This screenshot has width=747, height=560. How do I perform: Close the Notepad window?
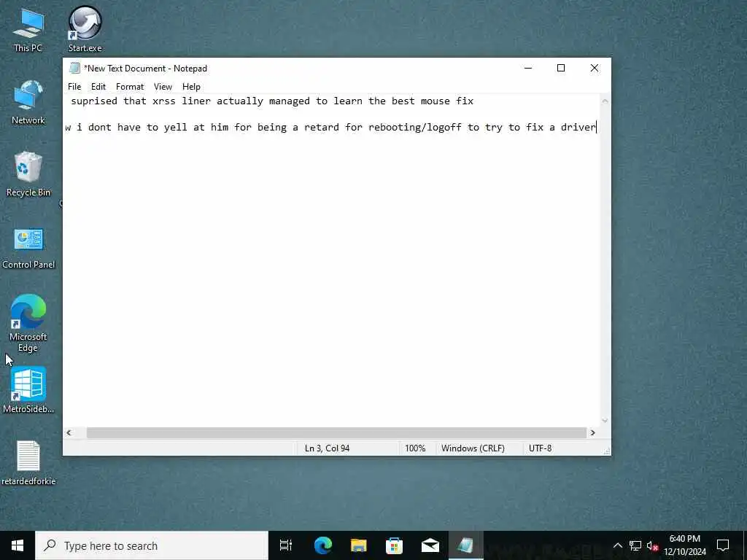coord(594,68)
